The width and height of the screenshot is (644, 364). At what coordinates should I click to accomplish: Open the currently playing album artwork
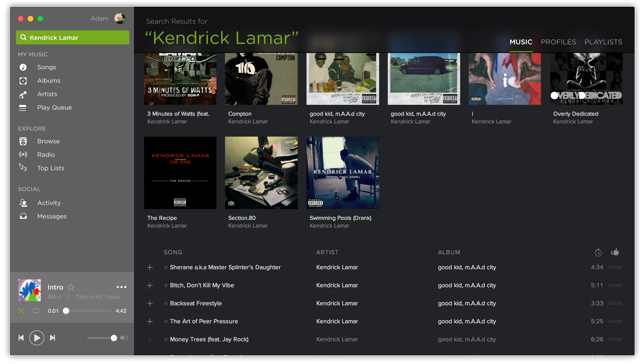coord(29,290)
